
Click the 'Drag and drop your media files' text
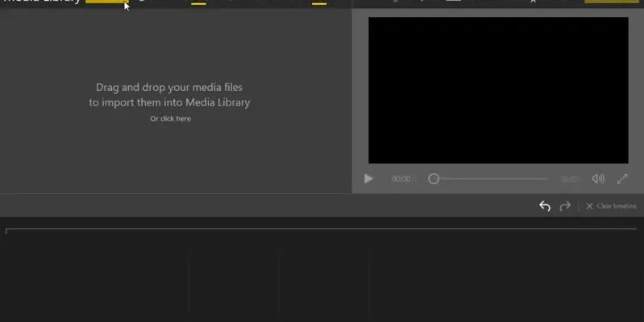pos(169,88)
